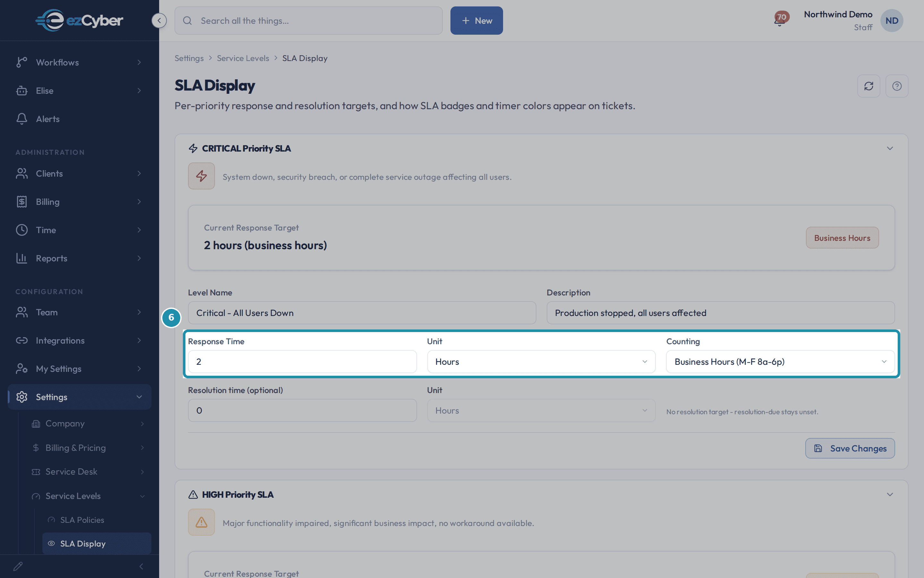924x578 pixels.
Task: Click the Save Changes button
Action: tap(850, 448)
